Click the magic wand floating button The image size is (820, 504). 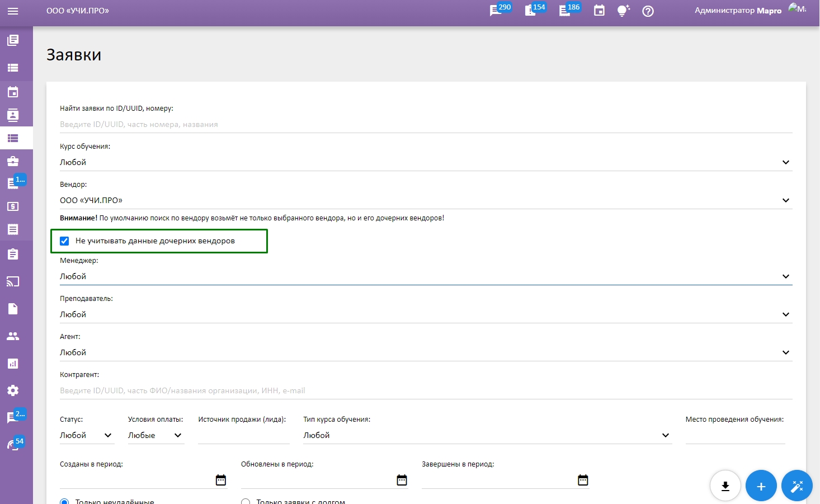coord(797,486)
